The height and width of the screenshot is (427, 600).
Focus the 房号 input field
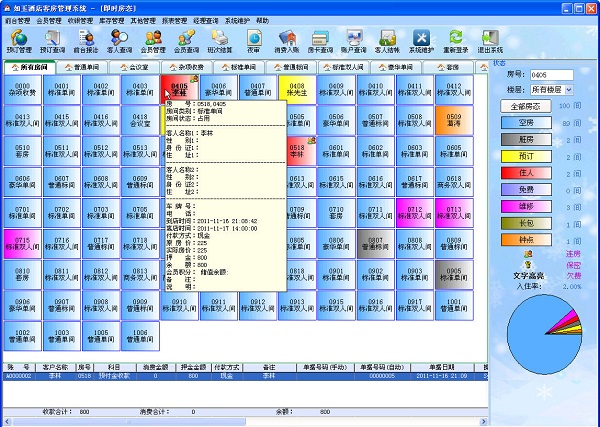[552, 75]
